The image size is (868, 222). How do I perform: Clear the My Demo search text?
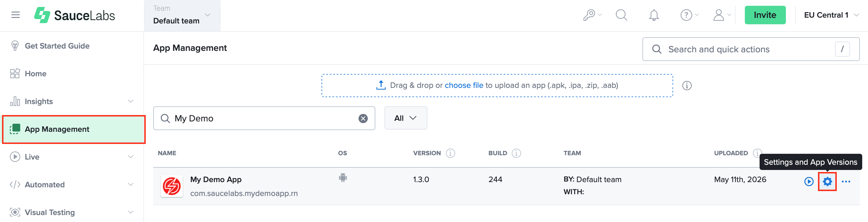363,118
